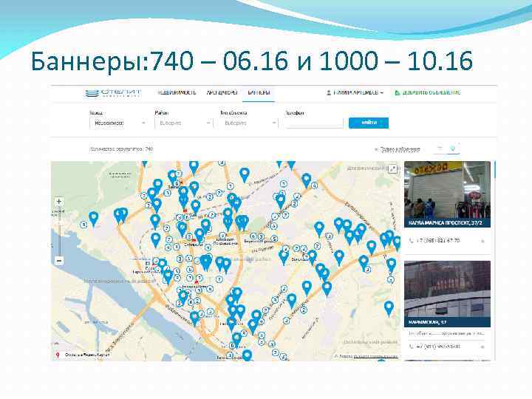This screenshot has width=532, height=399.
Task: Click the Нарымская, 17 title bar
Action: click(x=447, y=322)
